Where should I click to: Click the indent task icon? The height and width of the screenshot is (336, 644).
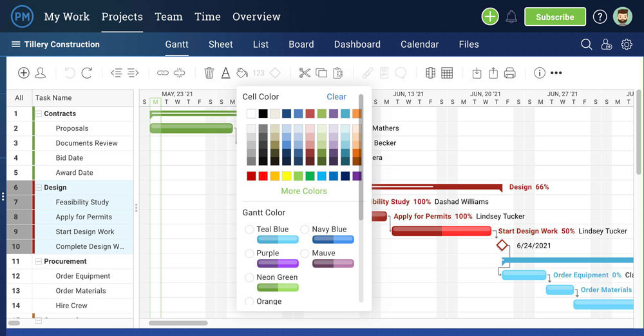pos(133,73)
